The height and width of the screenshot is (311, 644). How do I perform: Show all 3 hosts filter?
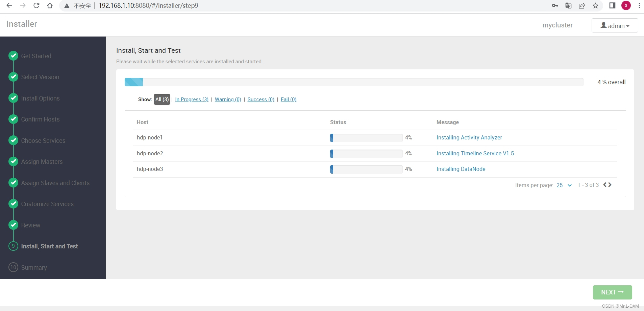[x=162, y=99]
